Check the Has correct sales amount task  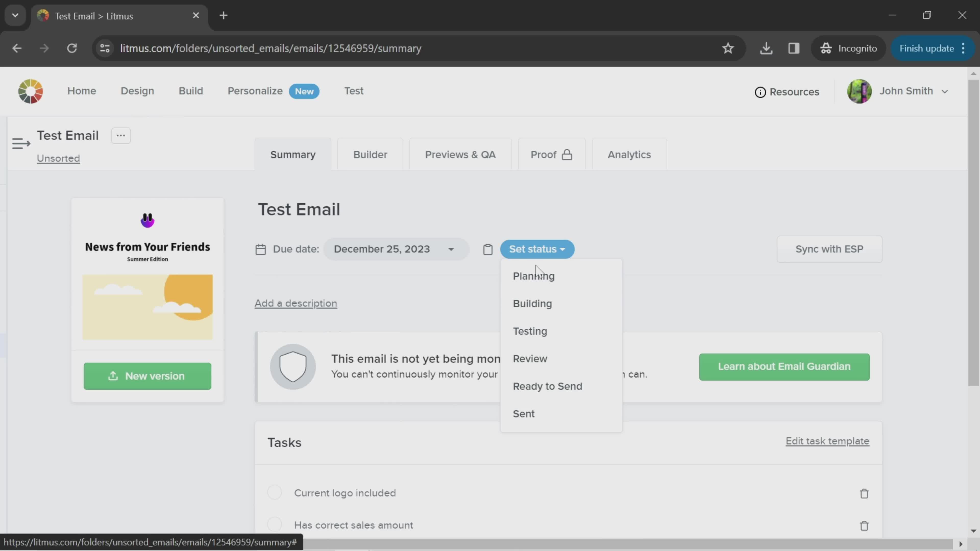coord(275,524)
